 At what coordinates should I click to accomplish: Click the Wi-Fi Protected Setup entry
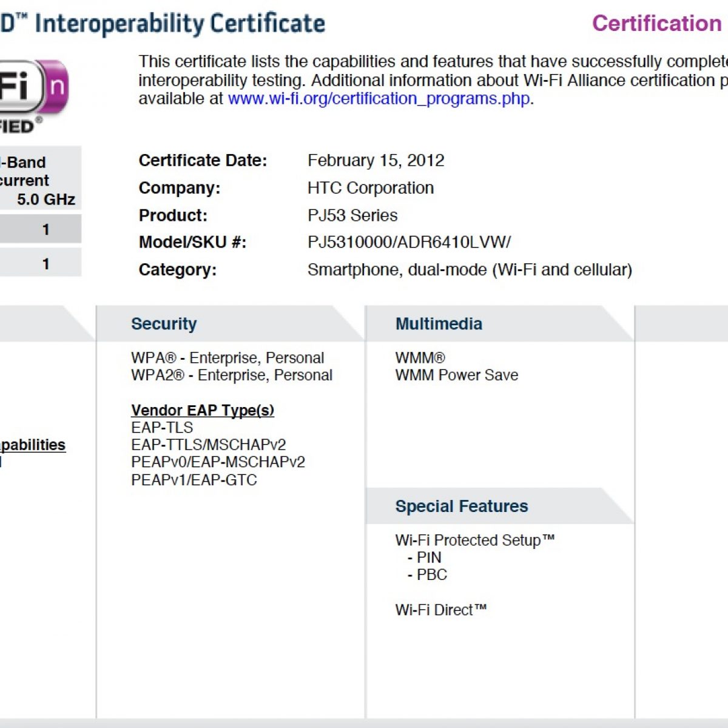point(474,541)
